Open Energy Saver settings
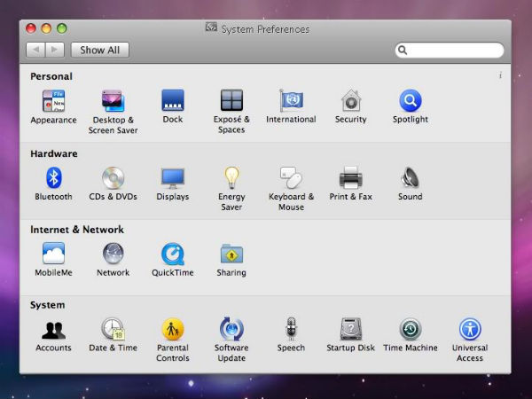 (x=231, y=178)
